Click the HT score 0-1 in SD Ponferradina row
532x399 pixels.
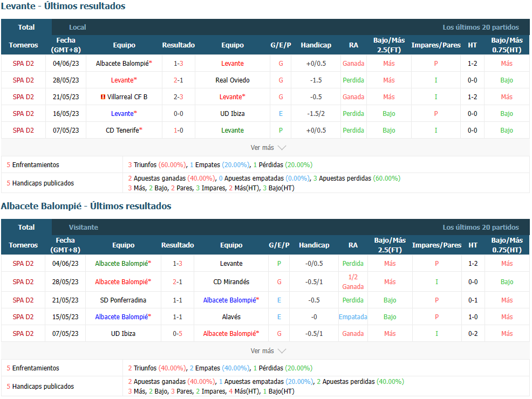pyautogui.click(x=473, y=300)
